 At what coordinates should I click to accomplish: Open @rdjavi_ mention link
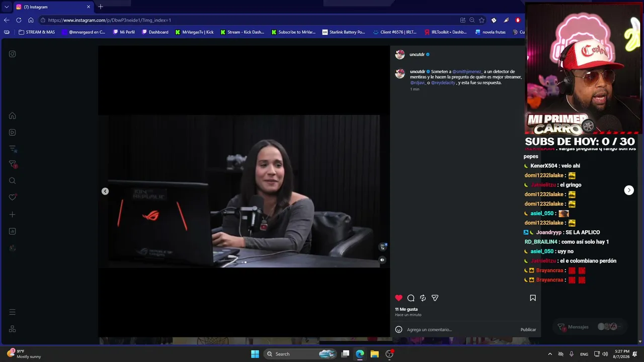point(418,82)
